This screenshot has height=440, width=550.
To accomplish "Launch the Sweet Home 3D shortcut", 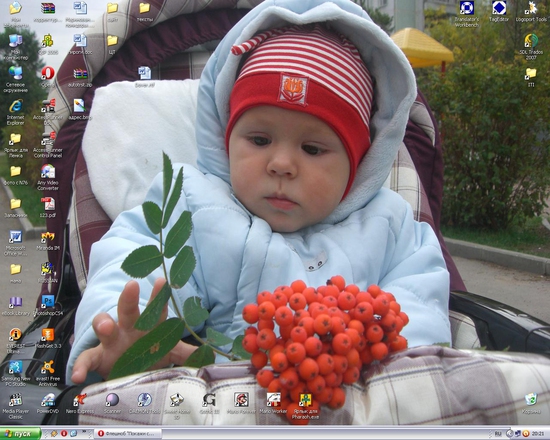I will [177, 400].
